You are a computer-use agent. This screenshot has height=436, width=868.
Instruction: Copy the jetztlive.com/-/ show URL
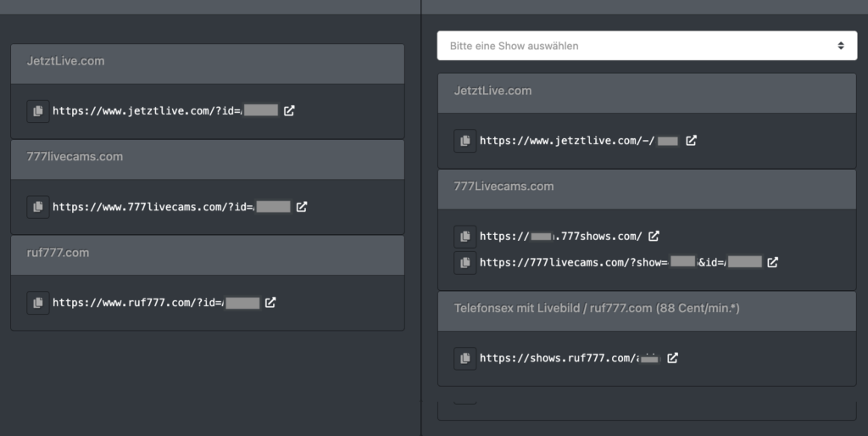(x=465, y=141)
